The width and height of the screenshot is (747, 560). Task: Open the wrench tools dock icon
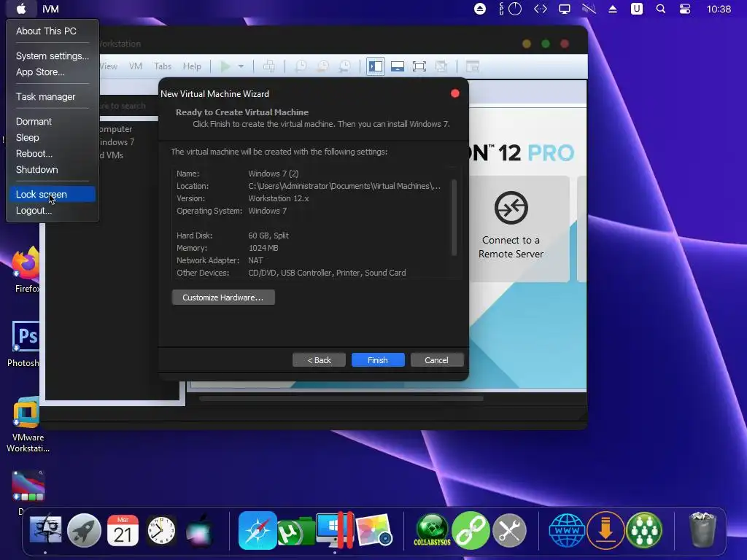point(509,531)
